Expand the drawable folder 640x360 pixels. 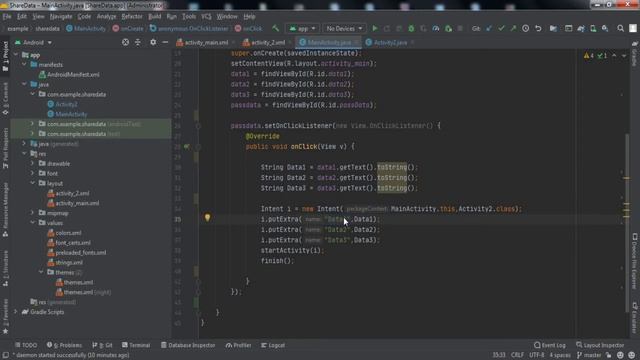[x=33, y=163]
